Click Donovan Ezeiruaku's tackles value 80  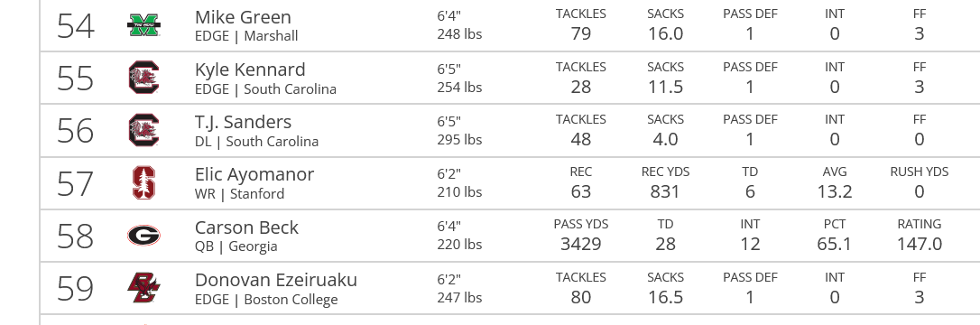pos(580,296)
